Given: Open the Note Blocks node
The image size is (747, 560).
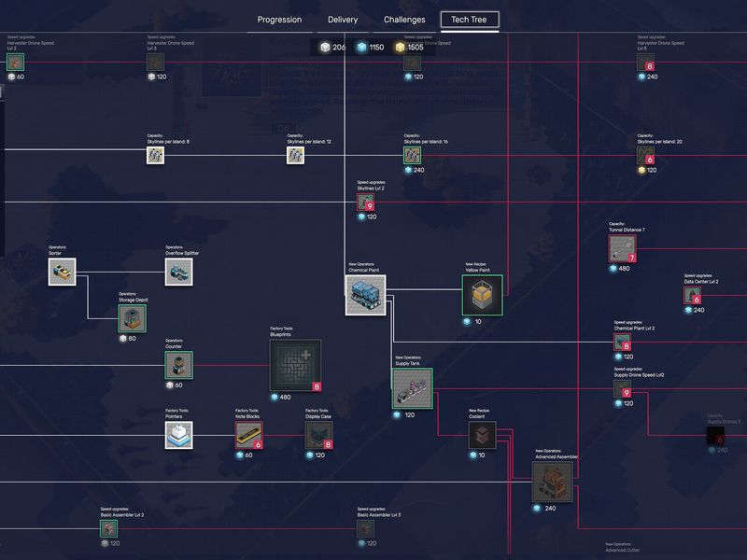Looking at the screenshot, I should [x=248, y=435].
